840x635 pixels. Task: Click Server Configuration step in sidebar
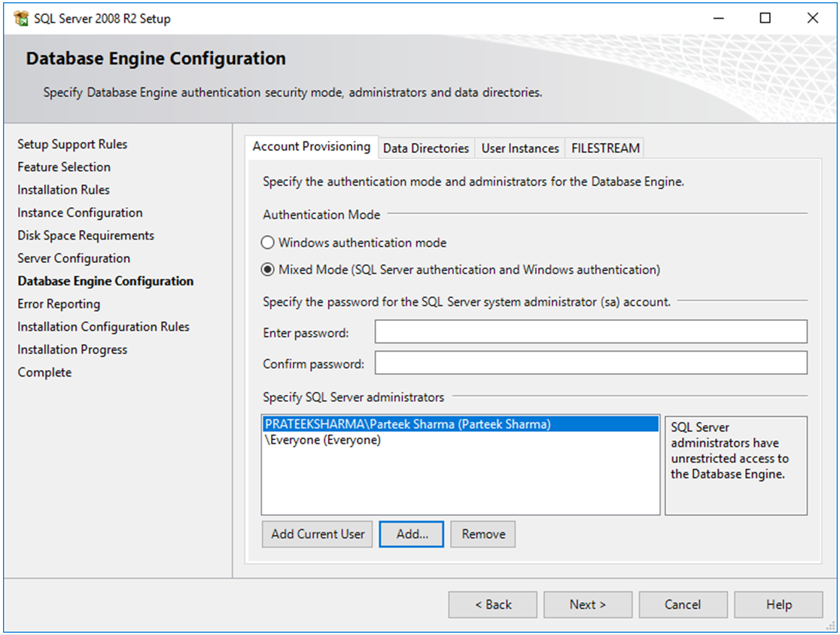tap(74, 258)
